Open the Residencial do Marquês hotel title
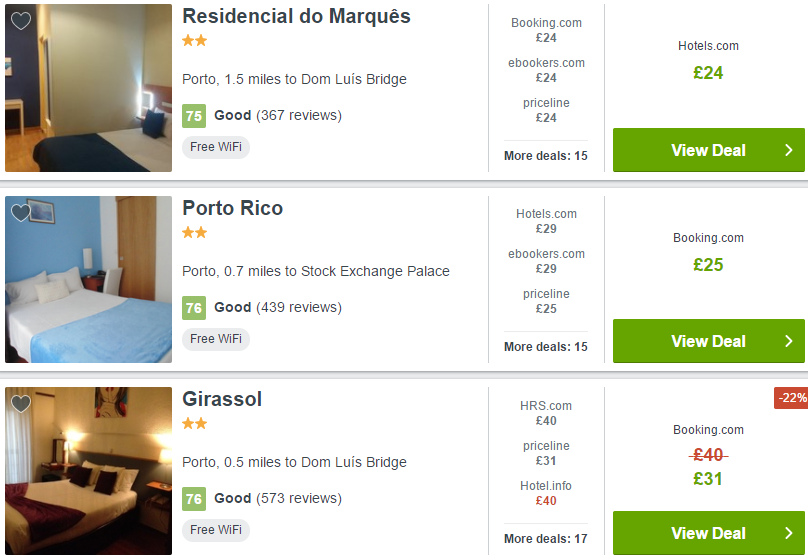Image resolution: width=808 pixels, height=559 pixels. 296,17
